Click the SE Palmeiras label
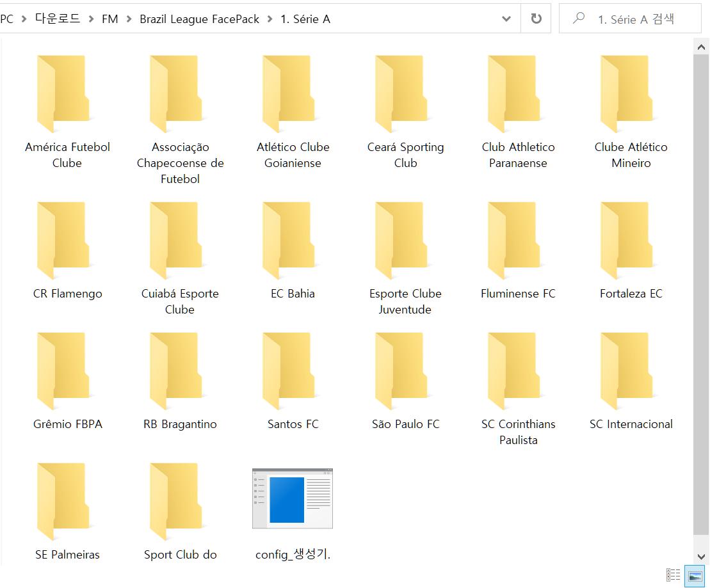This screenshot has width=710, height=588. point(67,555)
